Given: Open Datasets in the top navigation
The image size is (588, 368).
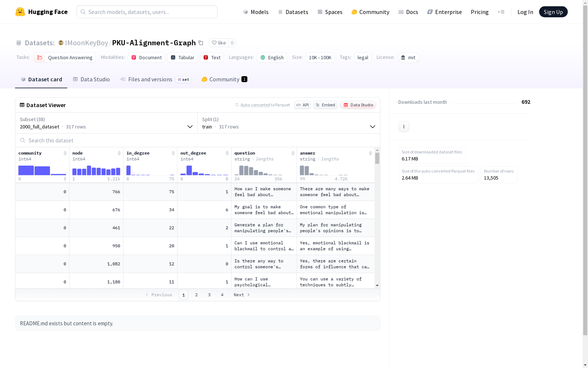Looking at the screenshot, I should [293, 12].
